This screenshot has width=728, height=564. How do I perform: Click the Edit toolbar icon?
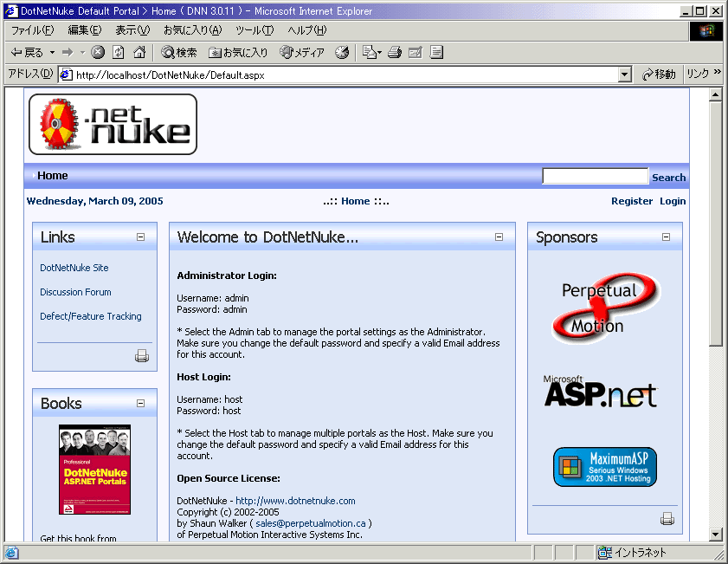[x=416, y=53]
